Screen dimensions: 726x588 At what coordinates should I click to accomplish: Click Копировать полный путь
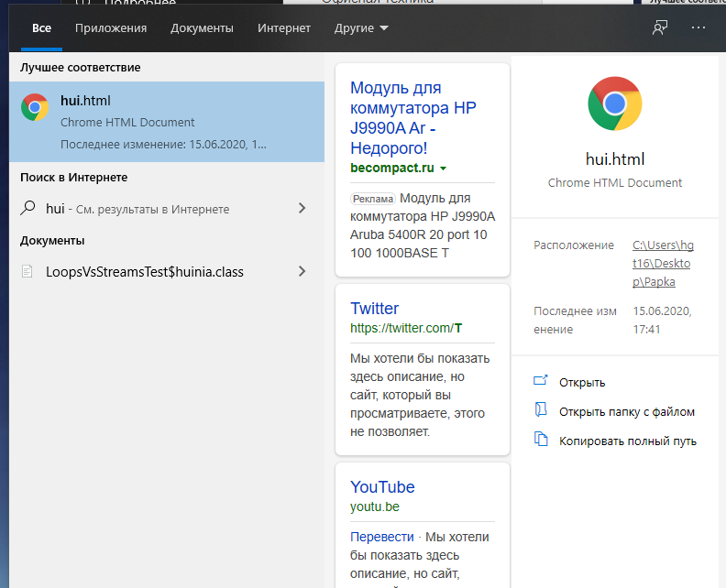(x=628, y=441)
